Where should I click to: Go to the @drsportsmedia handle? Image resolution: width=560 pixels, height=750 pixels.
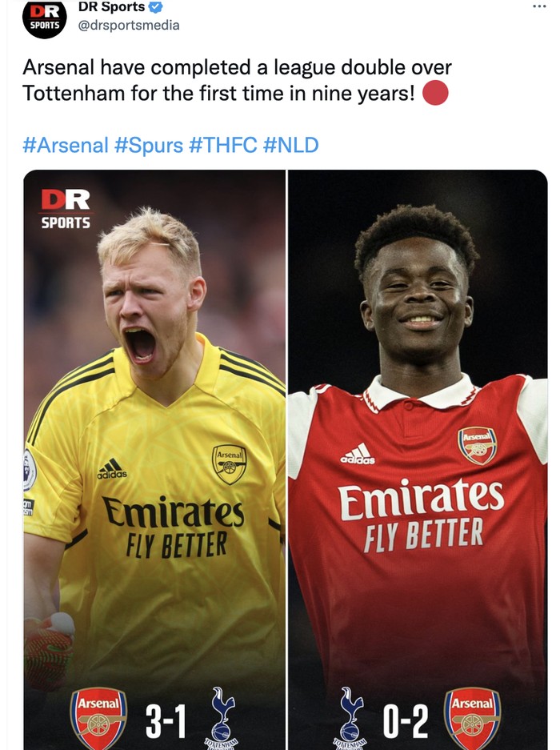[x=128, y=26]
